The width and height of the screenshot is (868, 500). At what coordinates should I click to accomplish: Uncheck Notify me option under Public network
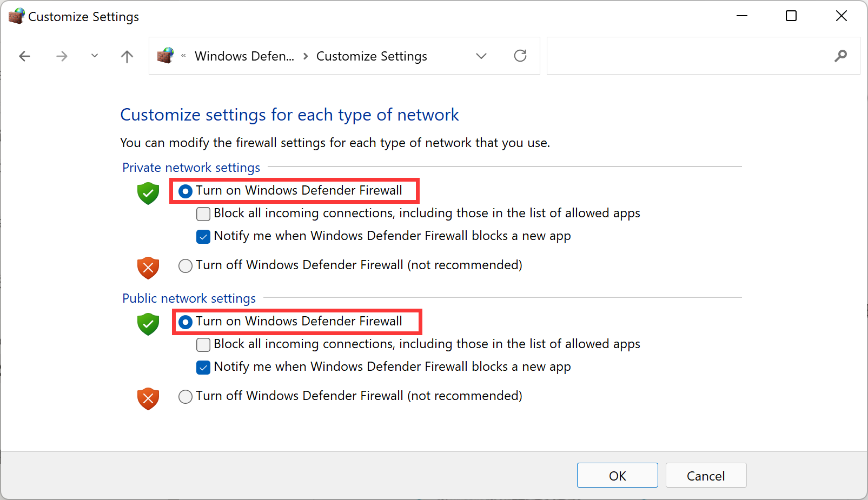pos(203,368)
